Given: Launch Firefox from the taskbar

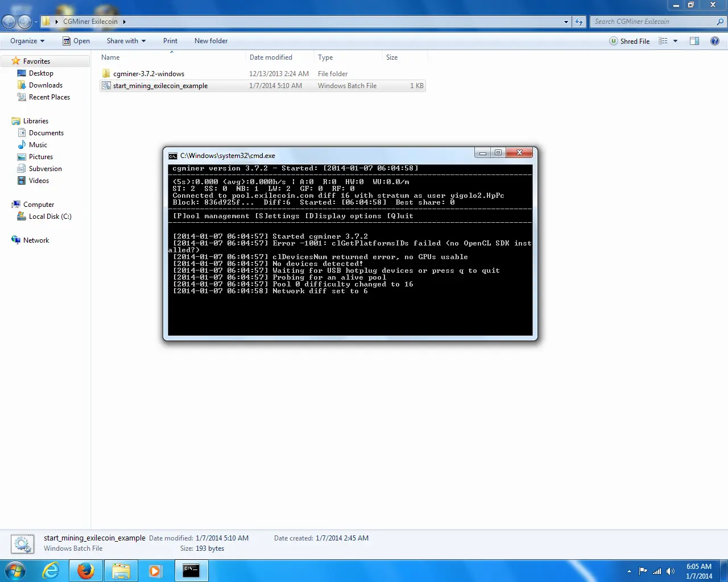Looking at the screenshot, I should (x=86, y=571).
